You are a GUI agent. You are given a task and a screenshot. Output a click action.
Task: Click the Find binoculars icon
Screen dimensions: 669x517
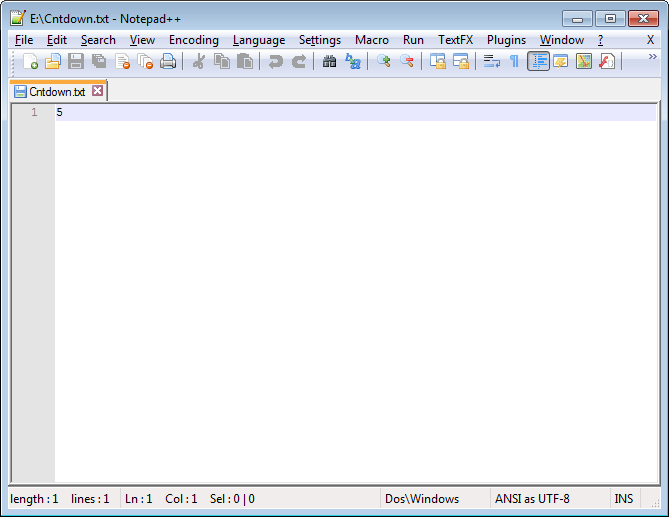point(329,62)
